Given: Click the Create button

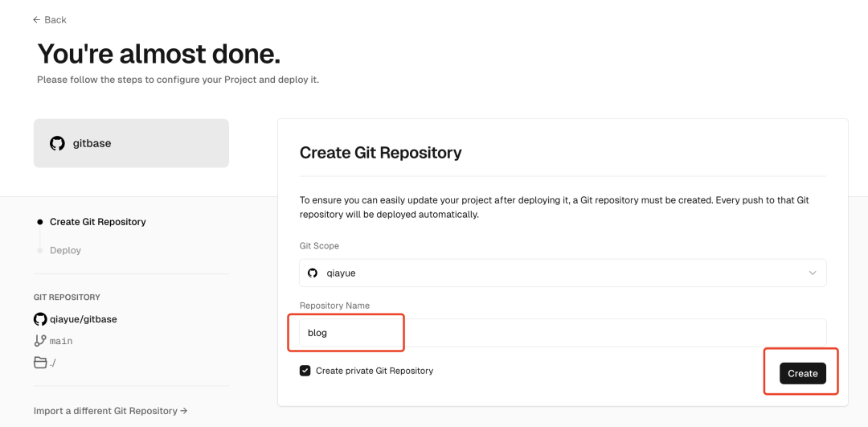Looking at the screenshot, I should click(803, 373).
